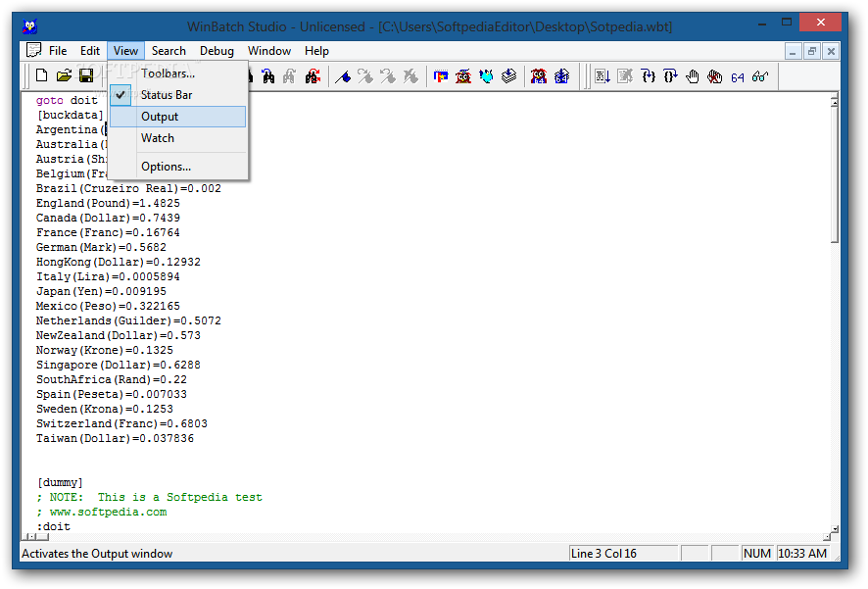Image resolution: width=868 pixels, height=589 pixels.
Task: Close the open View menu
Action: click(x=125, y=51)
